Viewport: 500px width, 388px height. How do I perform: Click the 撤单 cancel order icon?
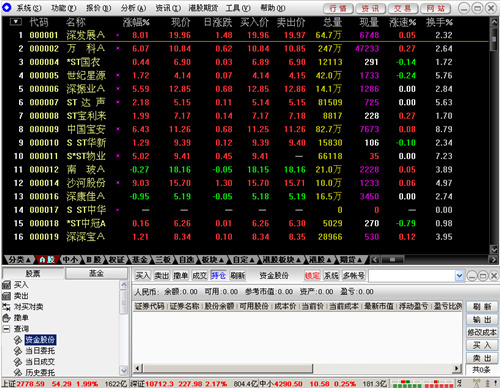[6, 318]
